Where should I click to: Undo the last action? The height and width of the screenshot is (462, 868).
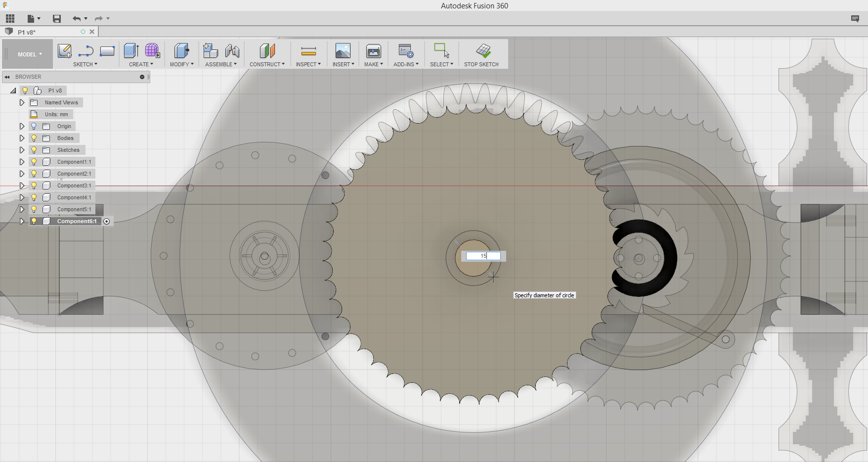point(76,19)
